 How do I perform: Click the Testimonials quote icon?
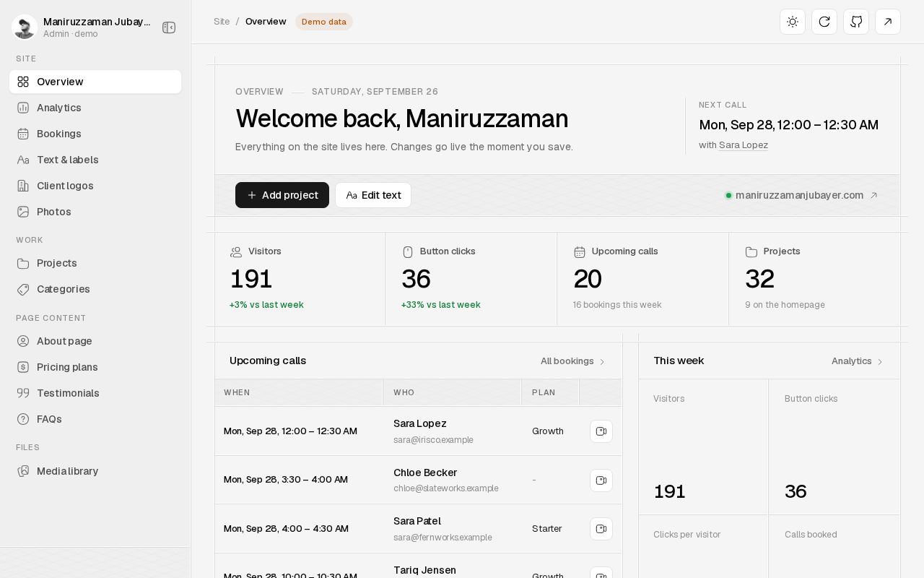tap(23, 393)
